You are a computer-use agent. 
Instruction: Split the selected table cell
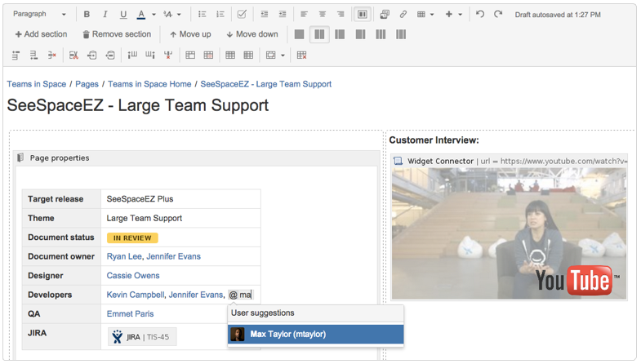(x=208, y=55)
